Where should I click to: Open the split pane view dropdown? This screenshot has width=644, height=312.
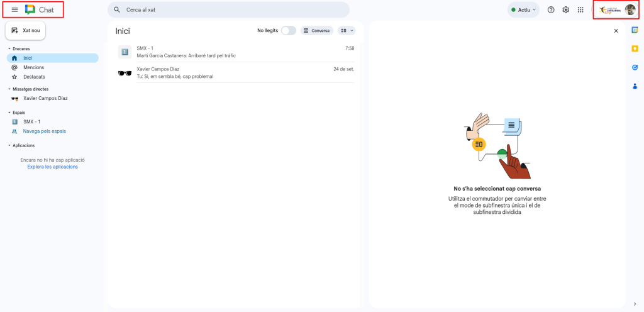click(x=347, y=30)
